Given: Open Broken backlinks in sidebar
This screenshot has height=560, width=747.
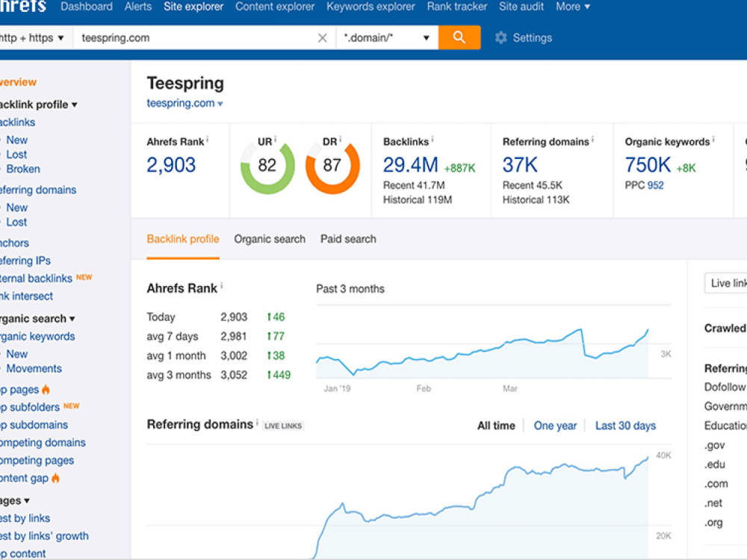Looking at the screenshot, I should pos(23,169).
